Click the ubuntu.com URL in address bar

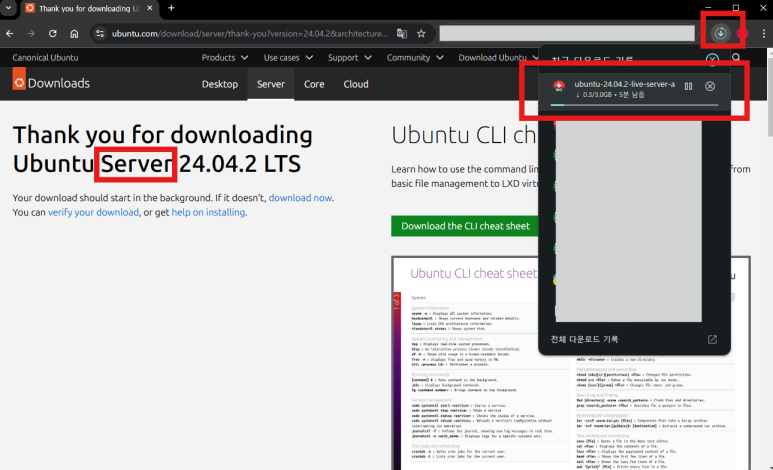pos(249,34)
